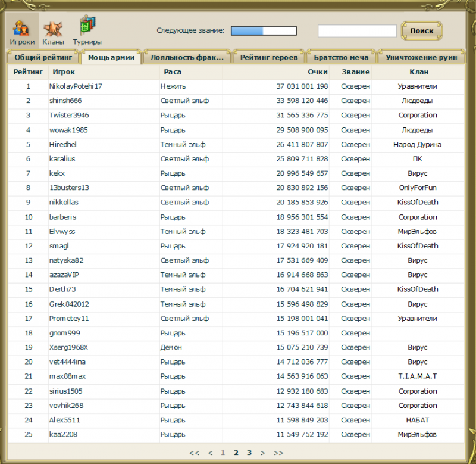Focus the player search input field
Screen dimensions: 476x464
tap(357, 31)
